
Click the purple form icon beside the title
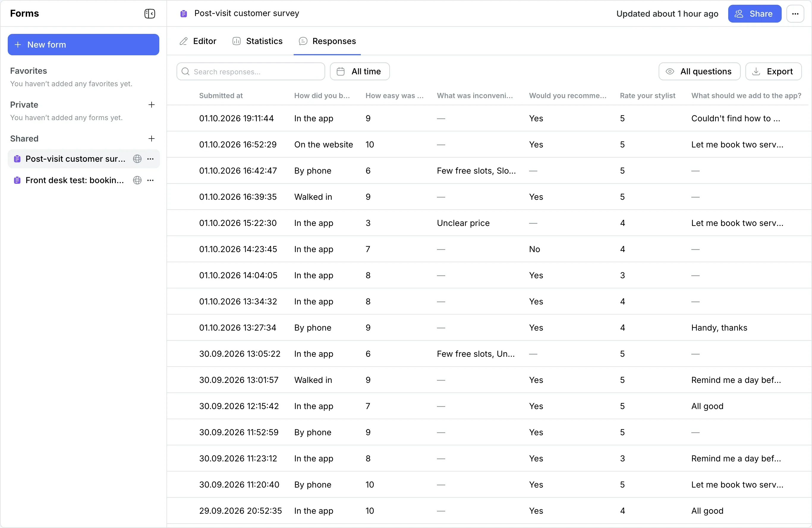tap(184, 14)
